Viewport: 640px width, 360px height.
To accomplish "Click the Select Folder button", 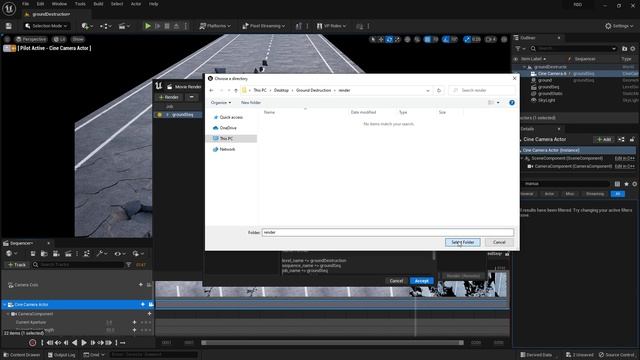I will pos(462,242).
